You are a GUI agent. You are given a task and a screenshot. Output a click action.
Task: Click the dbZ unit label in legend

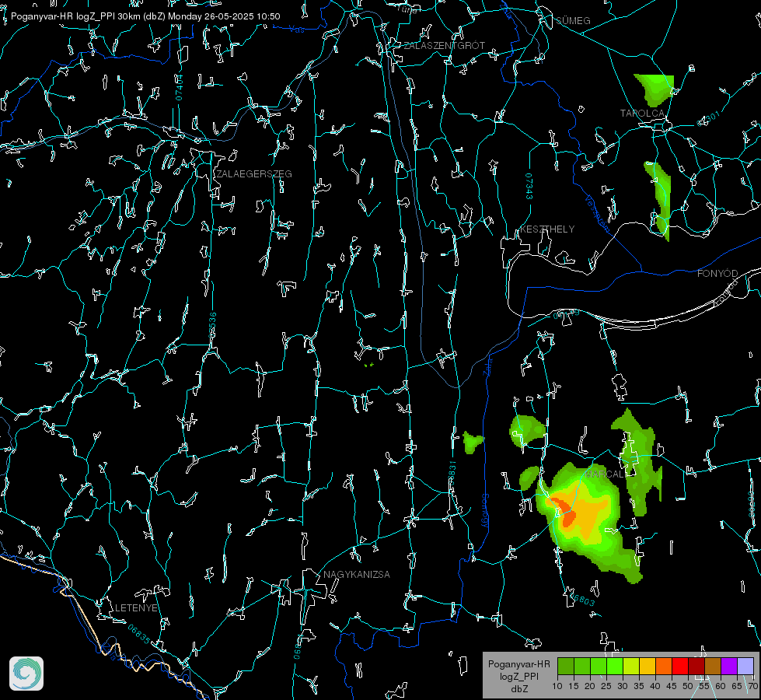click(x=518, y=689)
